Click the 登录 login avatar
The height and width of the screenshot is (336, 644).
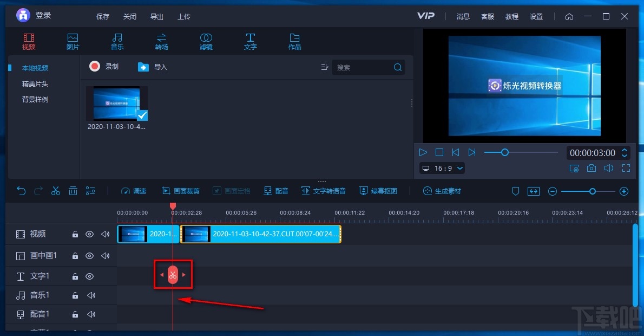tap(23, 15)
